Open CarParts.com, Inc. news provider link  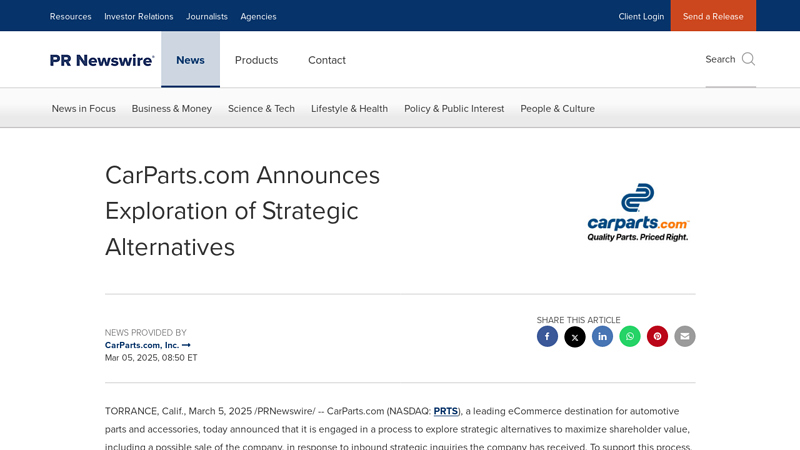coord(147,345)
